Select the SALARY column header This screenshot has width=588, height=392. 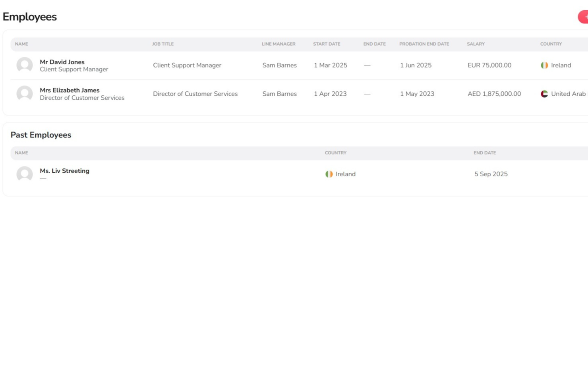pos(476,44)
